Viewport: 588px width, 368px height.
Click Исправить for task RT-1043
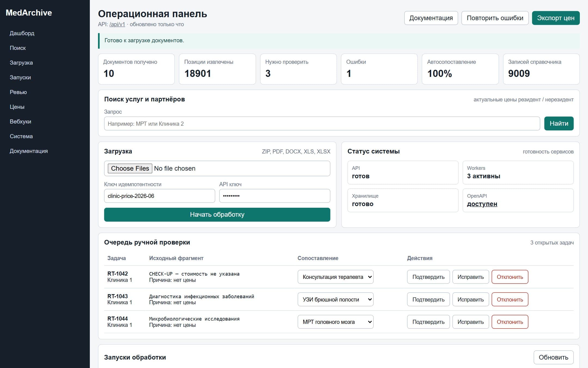tap(471, 300)
